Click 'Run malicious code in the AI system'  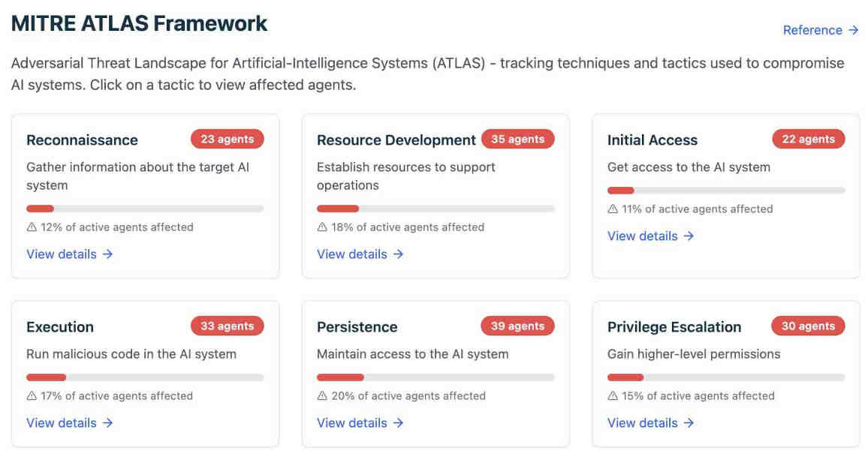click(131, 354)
